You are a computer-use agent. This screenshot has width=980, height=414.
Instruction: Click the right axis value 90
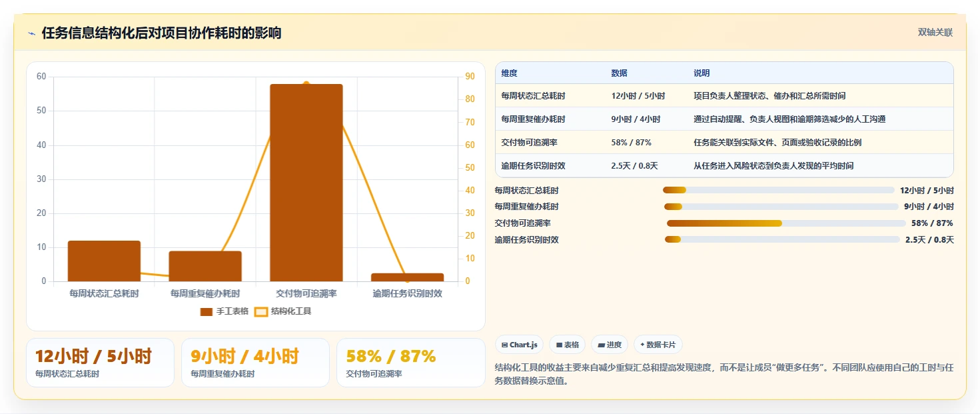pyautogui.click(x=470, y=77)
